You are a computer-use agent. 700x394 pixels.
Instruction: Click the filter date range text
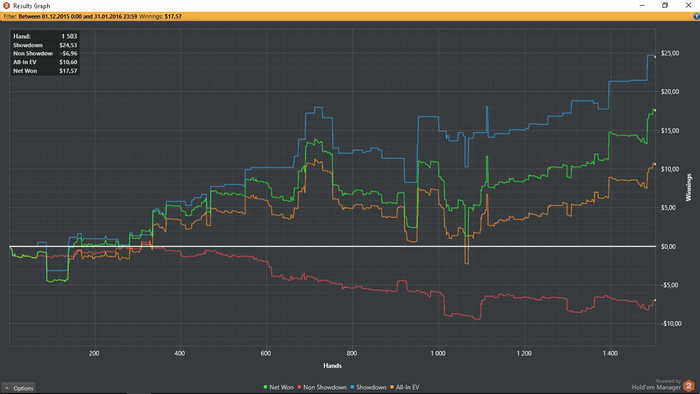[x=78, y=16]
